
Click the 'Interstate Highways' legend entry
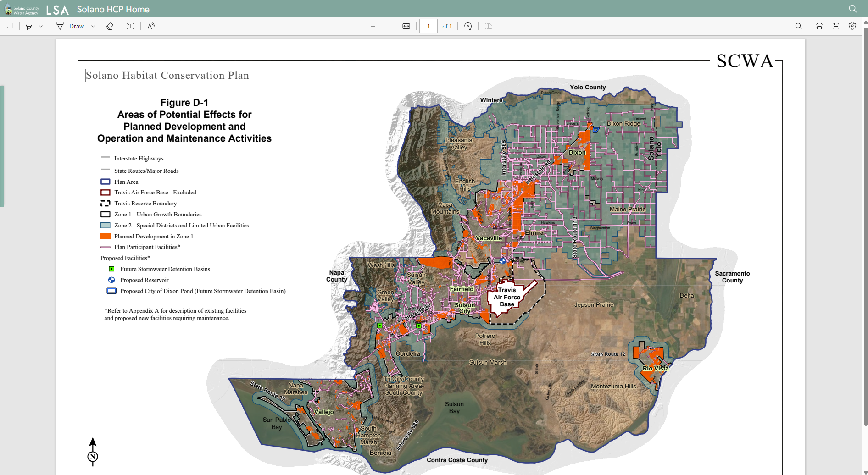point(139,159)
